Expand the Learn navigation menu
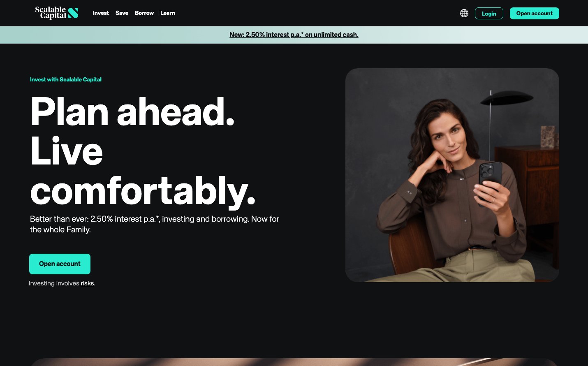This screenshot has height=366, width=588. click(168, 13)
